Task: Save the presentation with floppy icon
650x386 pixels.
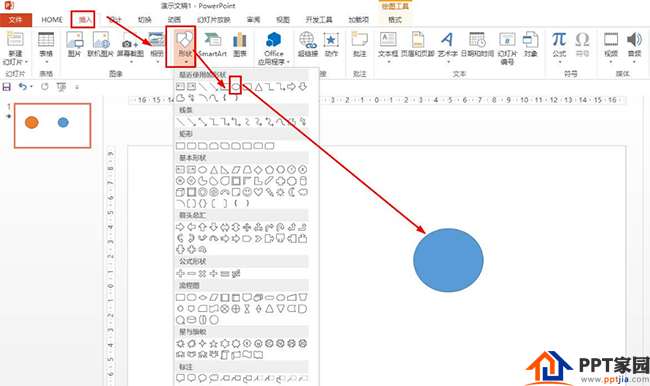Action: pos(7,87)
